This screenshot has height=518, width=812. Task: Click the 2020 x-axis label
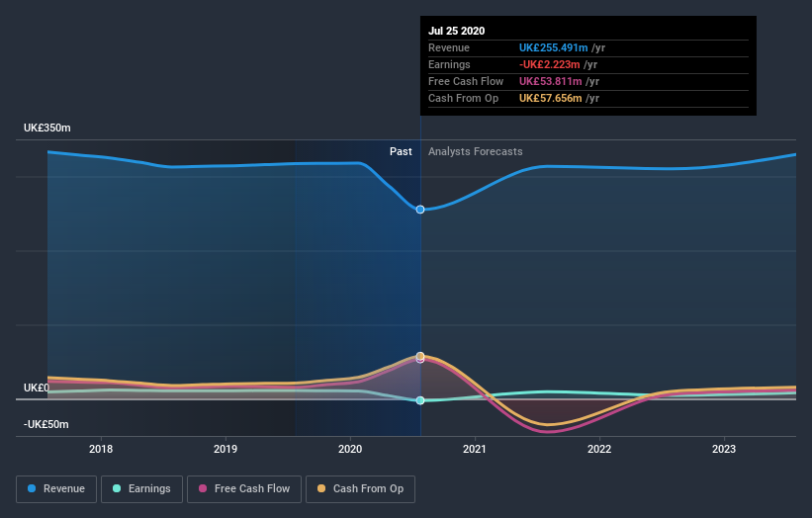tap(350, 449)
